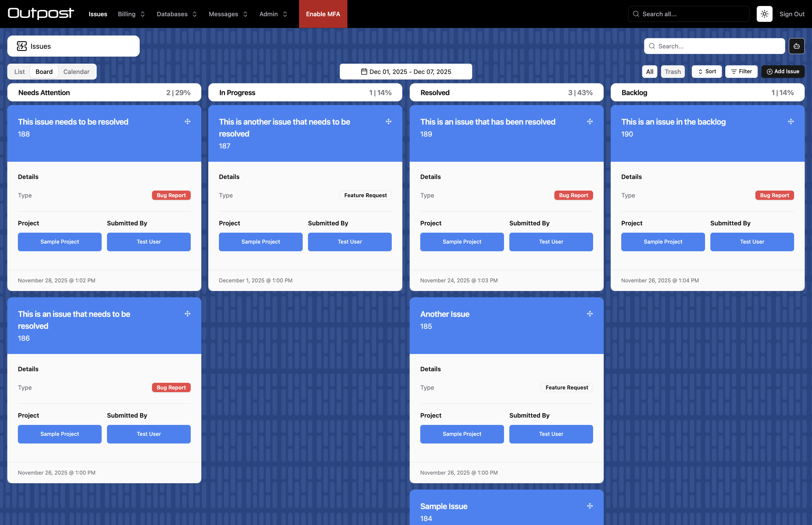Click the red Enable MFA button

[x=323, y=14]
